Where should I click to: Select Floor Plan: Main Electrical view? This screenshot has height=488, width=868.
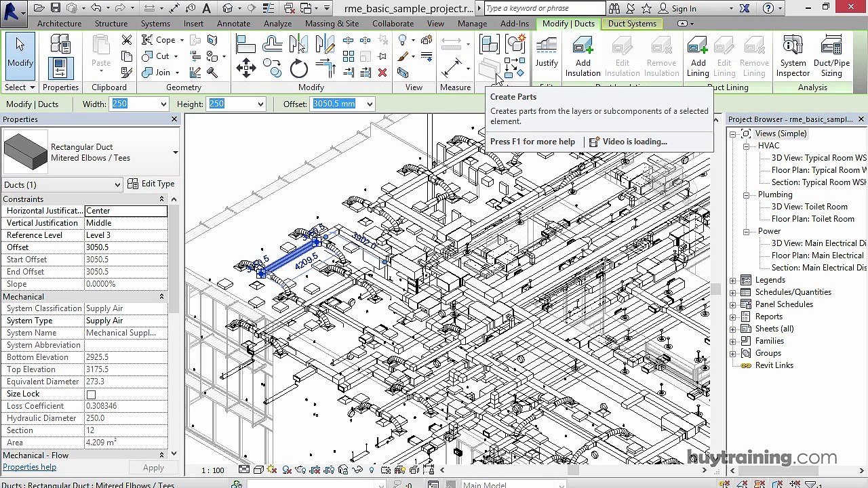(817, 256)
